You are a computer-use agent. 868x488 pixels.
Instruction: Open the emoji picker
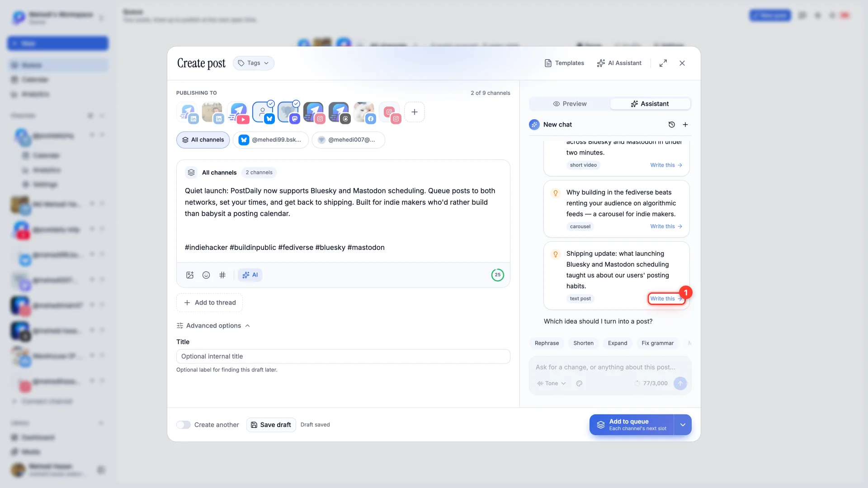click(206, 275)
